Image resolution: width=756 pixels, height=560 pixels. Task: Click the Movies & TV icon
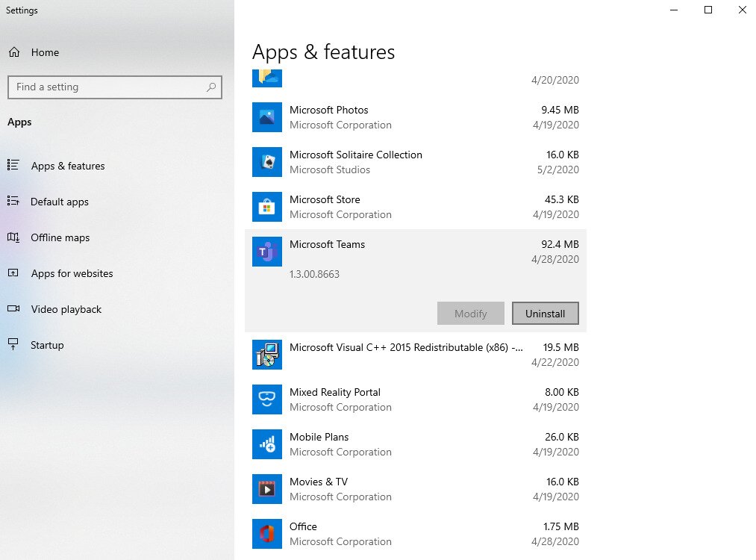pyautogui.click(x=267, y=489)
